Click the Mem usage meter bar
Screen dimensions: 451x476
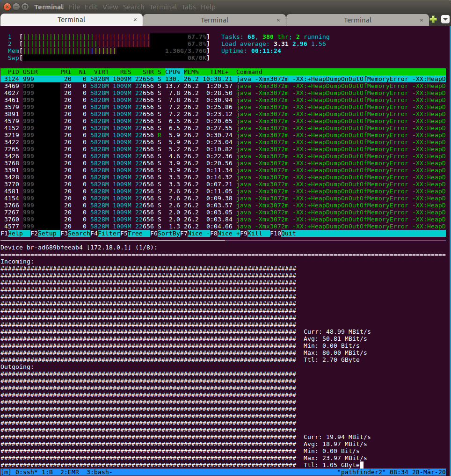point(115,51)
